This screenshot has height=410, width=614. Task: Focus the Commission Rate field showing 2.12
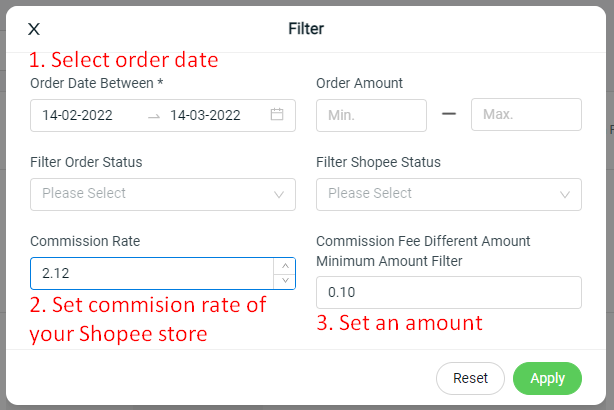tap(152, 273)
